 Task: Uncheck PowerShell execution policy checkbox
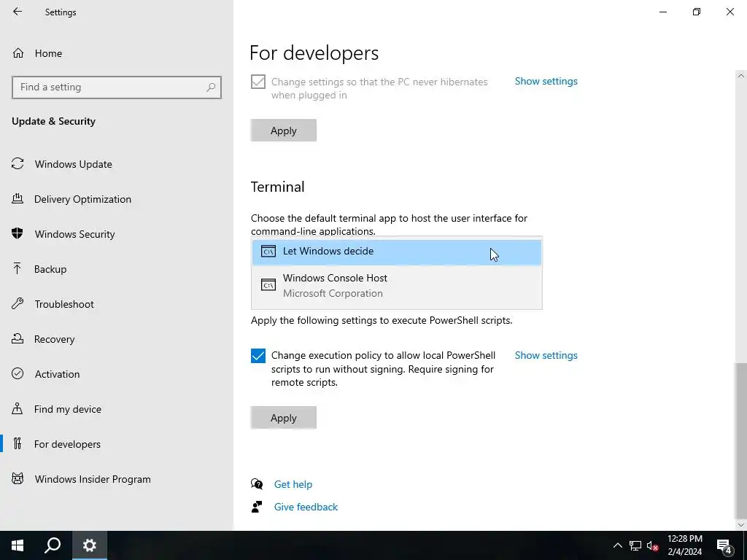[x=258, y=356]
